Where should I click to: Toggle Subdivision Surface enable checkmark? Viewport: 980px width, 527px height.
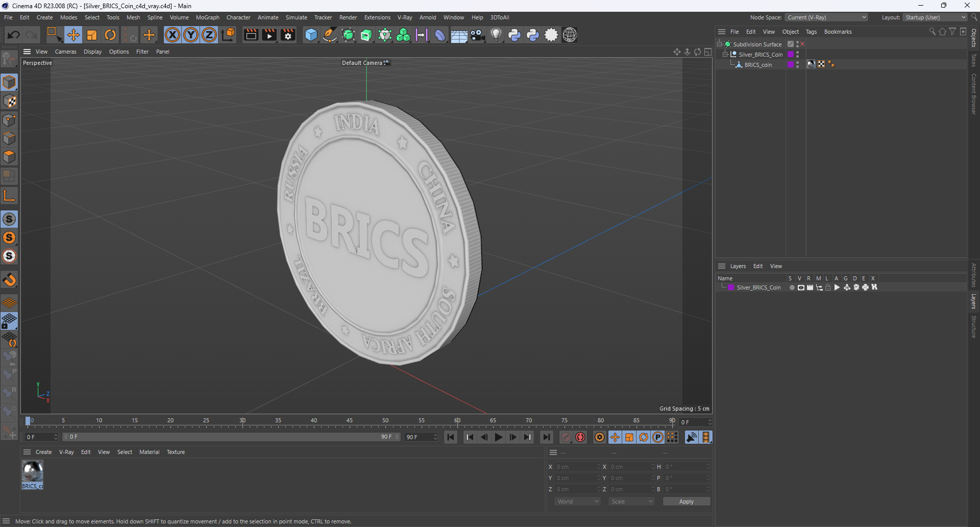pyautogui.click(x=802, y=44)
